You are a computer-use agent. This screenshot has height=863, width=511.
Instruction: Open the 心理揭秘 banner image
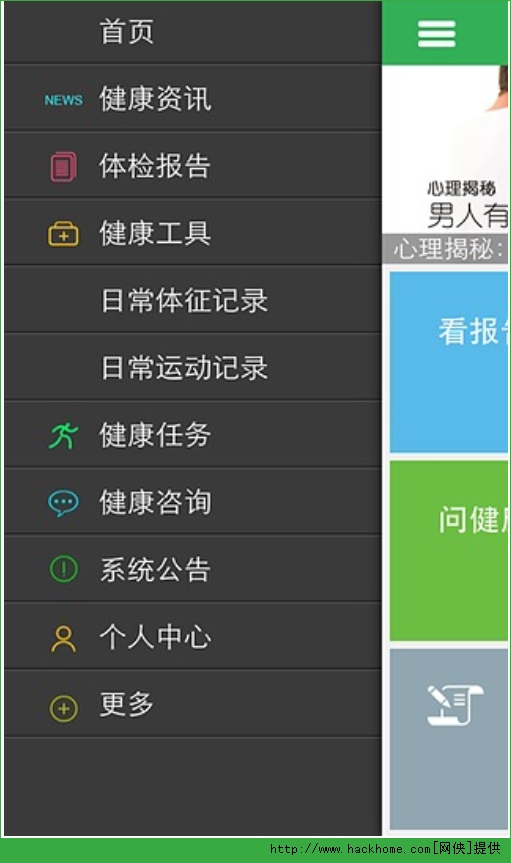click(445, 149)
